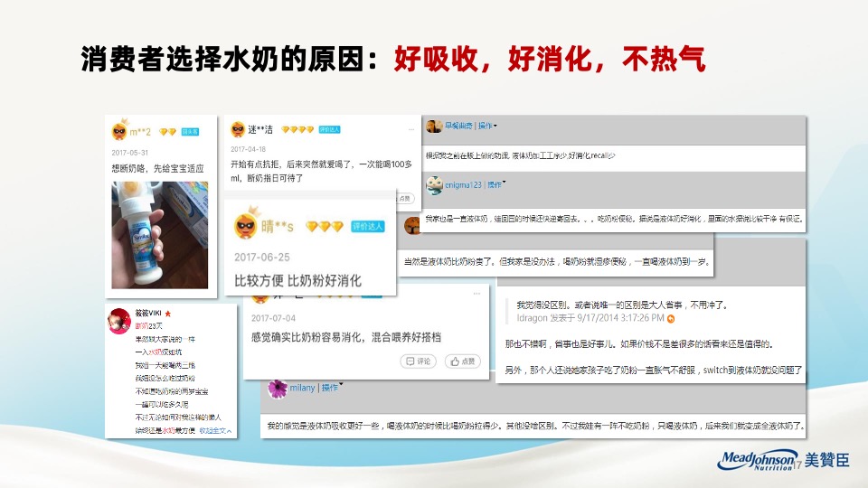Click the 晴**s crowned avatar icon

click(x=246, y=223)
